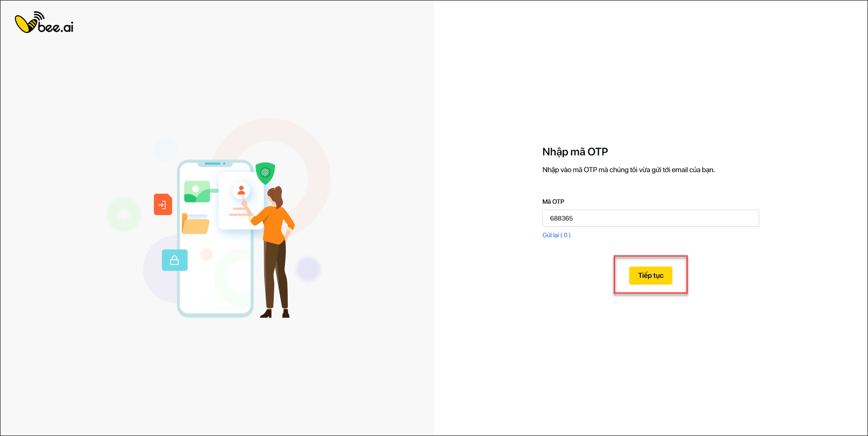
Task: Click the pink small circle decoration
Action: [x=206, y=254]
